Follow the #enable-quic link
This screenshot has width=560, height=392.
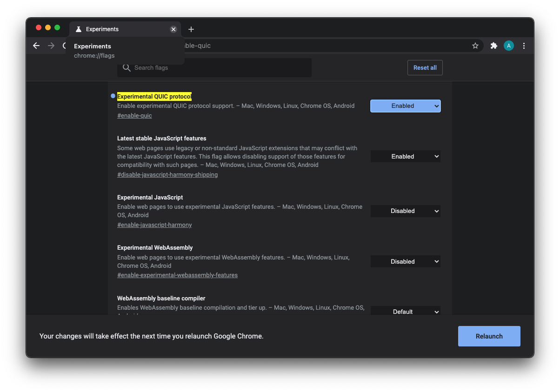pos(134,116)
